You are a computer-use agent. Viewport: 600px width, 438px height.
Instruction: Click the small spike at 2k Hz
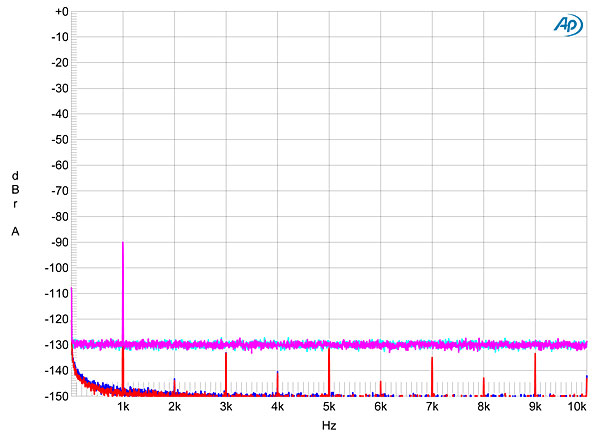click(x=174, y=386)
